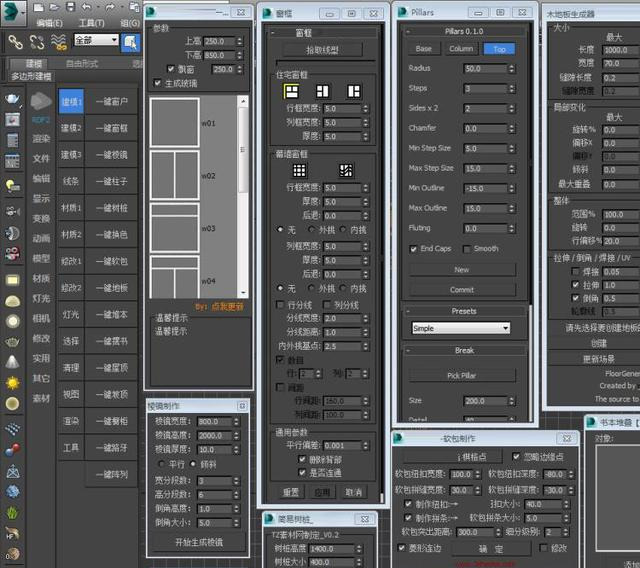The width and height of the screenshot is (640, 568).
Task: Click the sun light icon in left sidebar
Action: (x=12, y=383)
